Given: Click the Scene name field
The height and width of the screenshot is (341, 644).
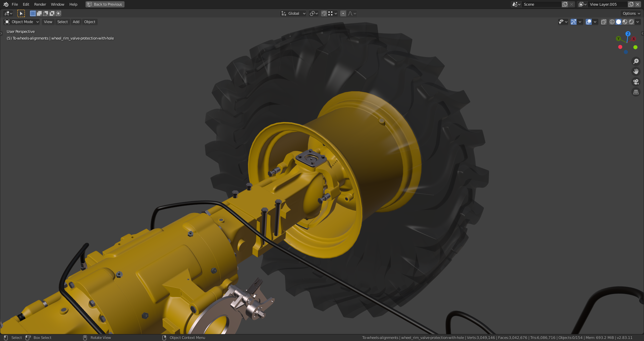Looking at the screenshot, I should tap(542, 4).
